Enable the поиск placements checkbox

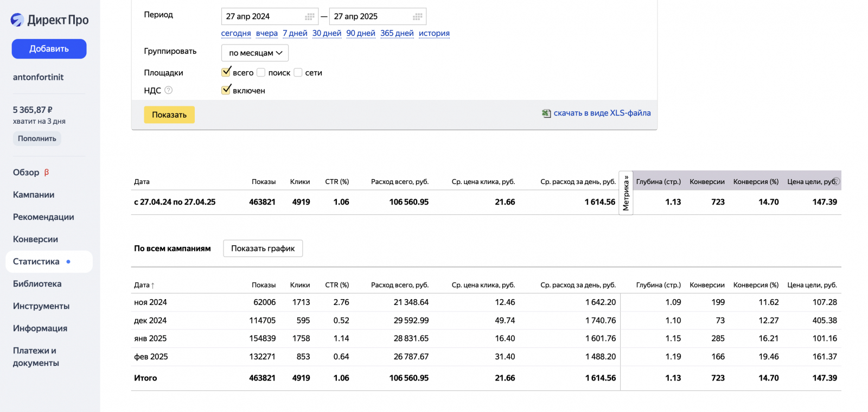point(261,72)
